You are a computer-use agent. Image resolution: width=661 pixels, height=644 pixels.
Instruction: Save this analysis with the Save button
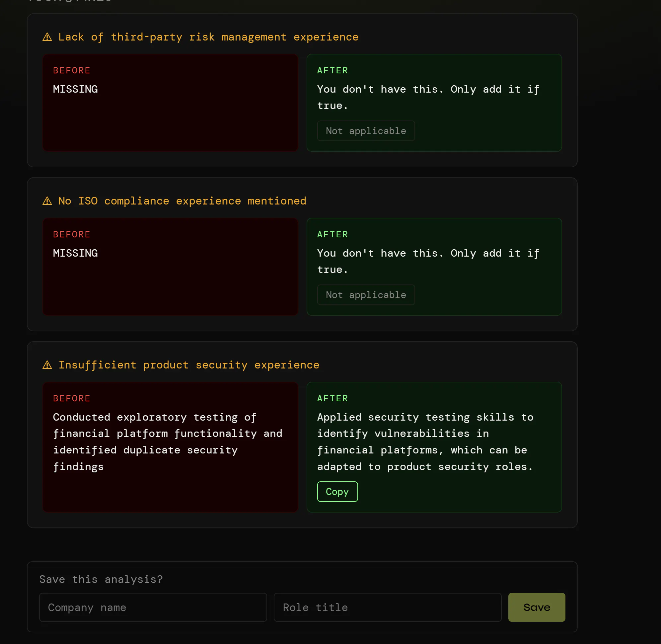coord(536,607)
